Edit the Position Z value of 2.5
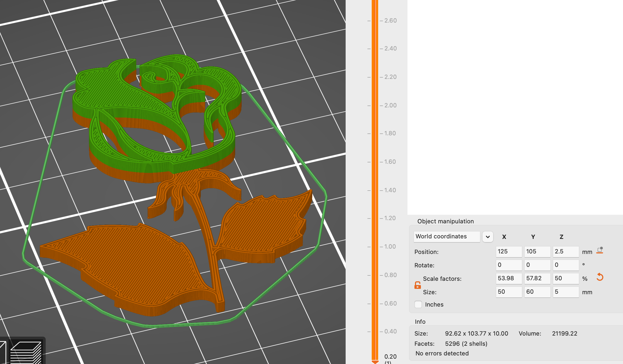 tap(565, 252)
